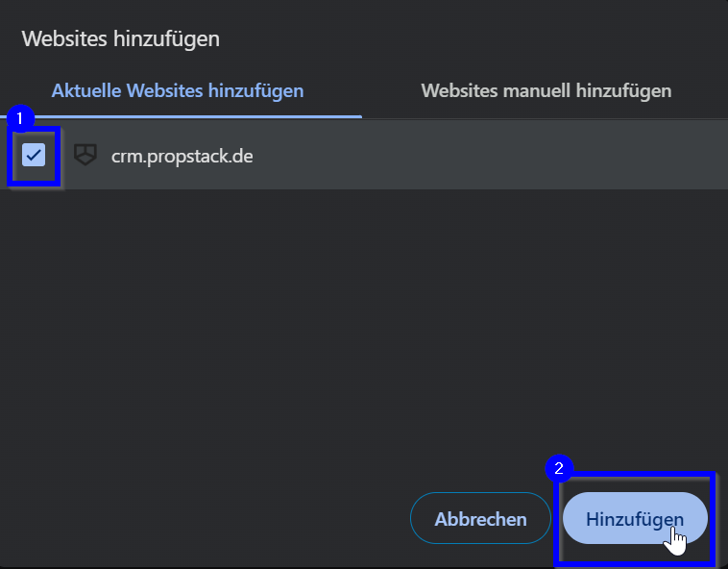Click the crm.propstack.de domain text
728x569 pixels.
[x=182, y=155]
